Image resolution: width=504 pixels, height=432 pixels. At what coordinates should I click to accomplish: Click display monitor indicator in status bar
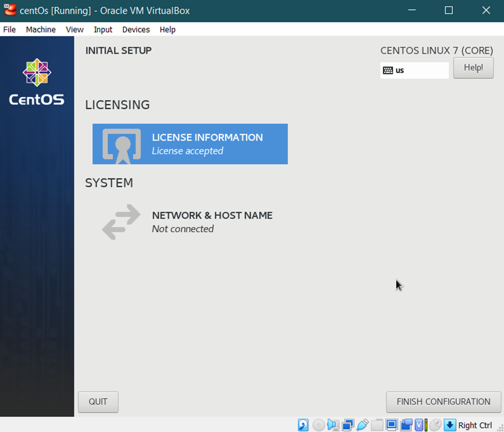[392, 424]
